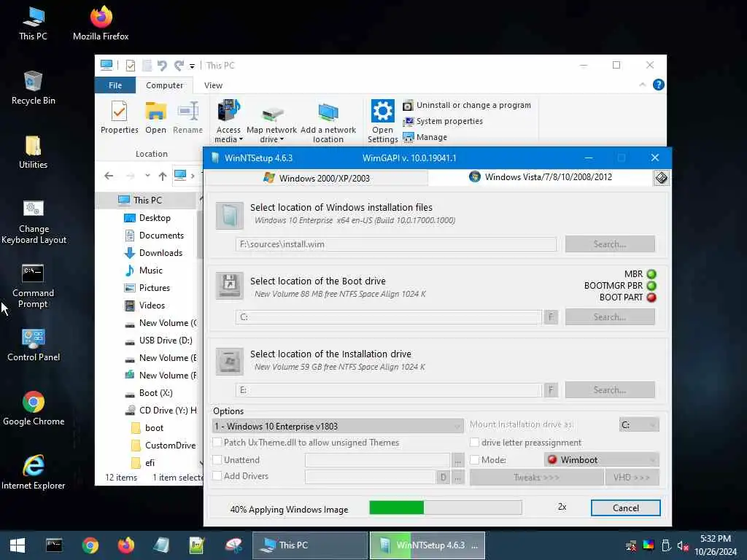Open the File menu in Explorer

[115, 85]
